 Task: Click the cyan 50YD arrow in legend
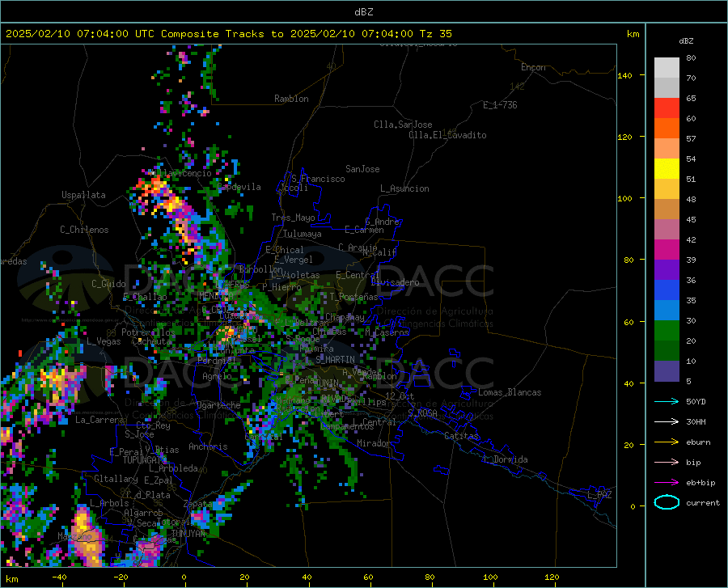tap(667, 401)
